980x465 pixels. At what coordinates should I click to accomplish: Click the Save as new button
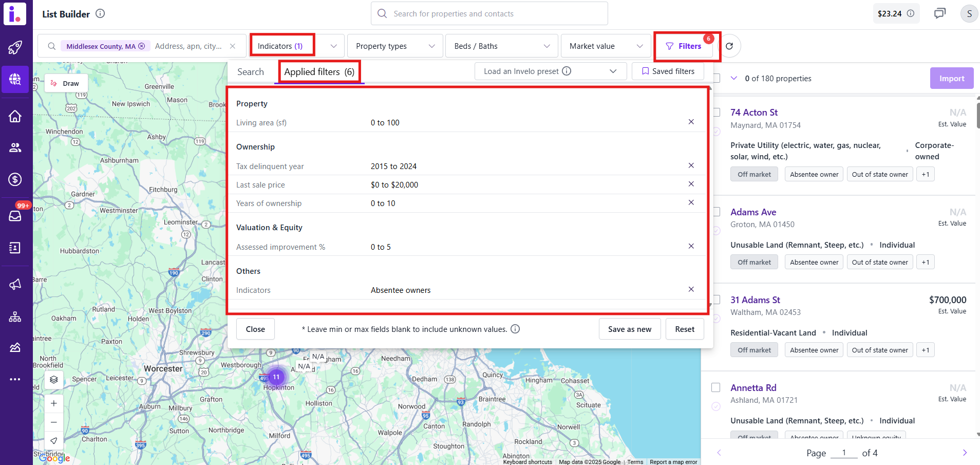coord(629,329)
